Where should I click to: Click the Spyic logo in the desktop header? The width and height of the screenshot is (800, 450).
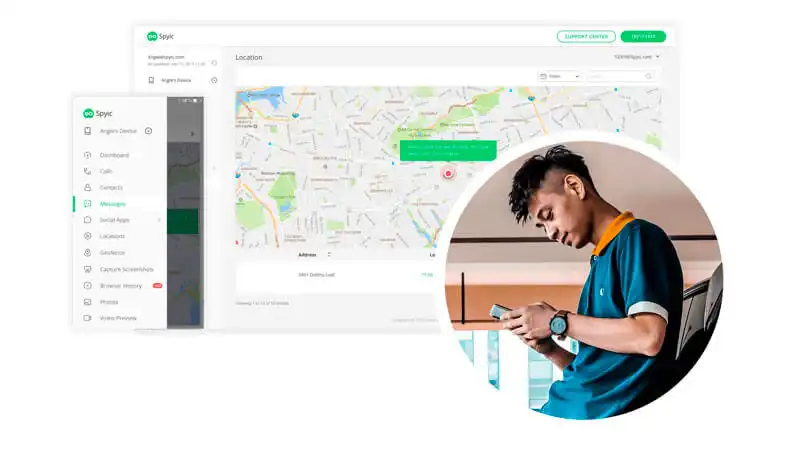click(160, 36)
